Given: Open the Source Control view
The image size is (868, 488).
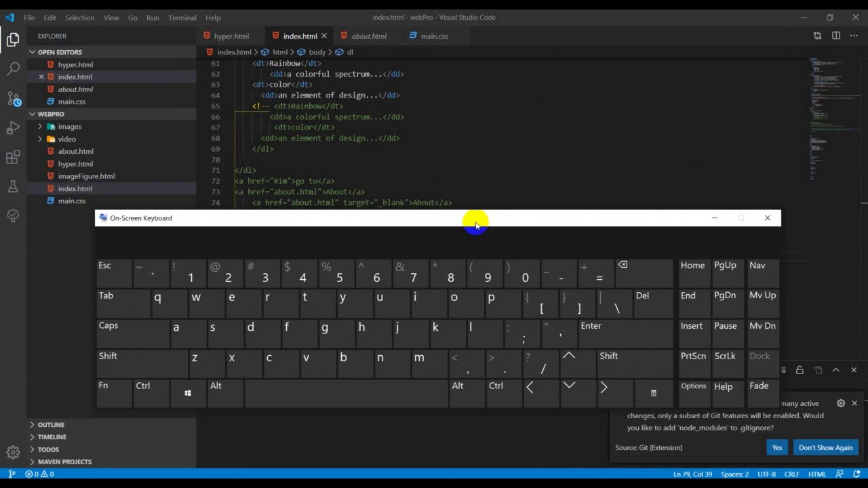Looking at the screenshot, I should (13, 99).
